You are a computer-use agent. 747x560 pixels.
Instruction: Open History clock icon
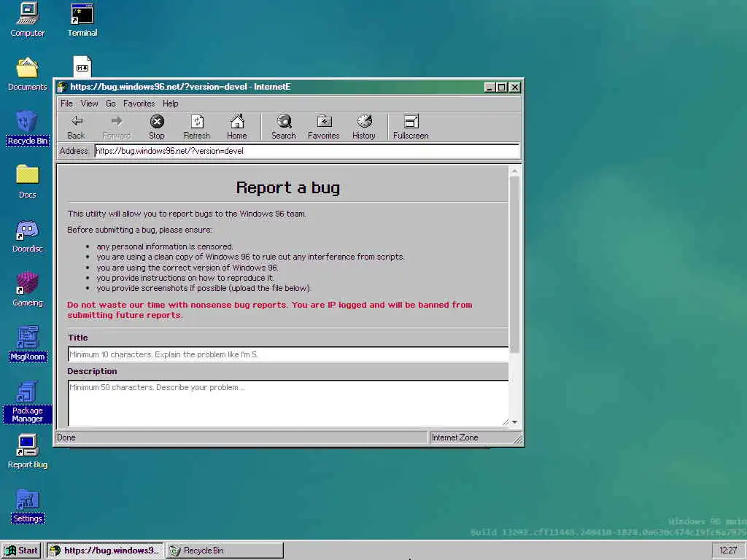coord(364,127)
